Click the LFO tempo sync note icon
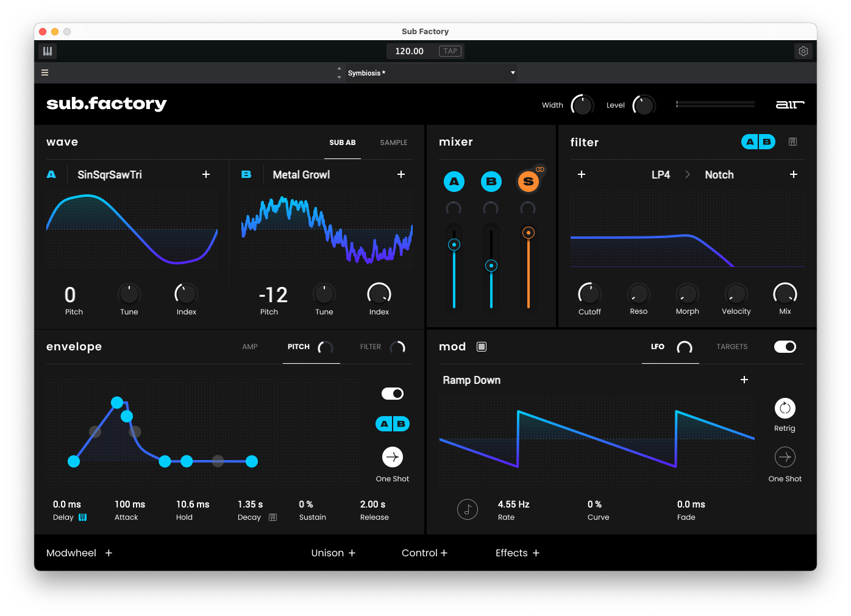Screen dimensions: 851x616 click(x=468, y=509)
